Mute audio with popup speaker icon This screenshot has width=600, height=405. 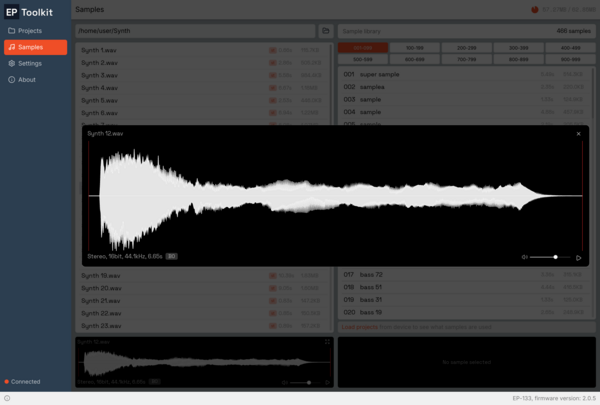click(x=524, y=257)
